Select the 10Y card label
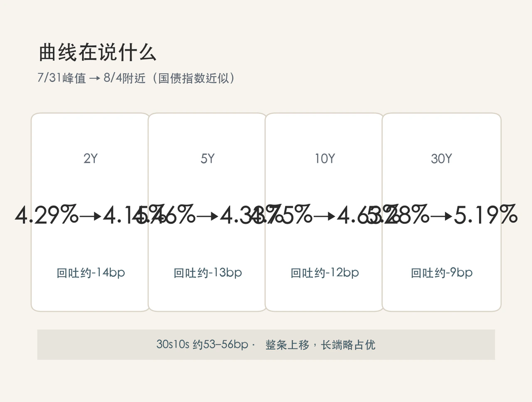532x402 pixels. 325,159
